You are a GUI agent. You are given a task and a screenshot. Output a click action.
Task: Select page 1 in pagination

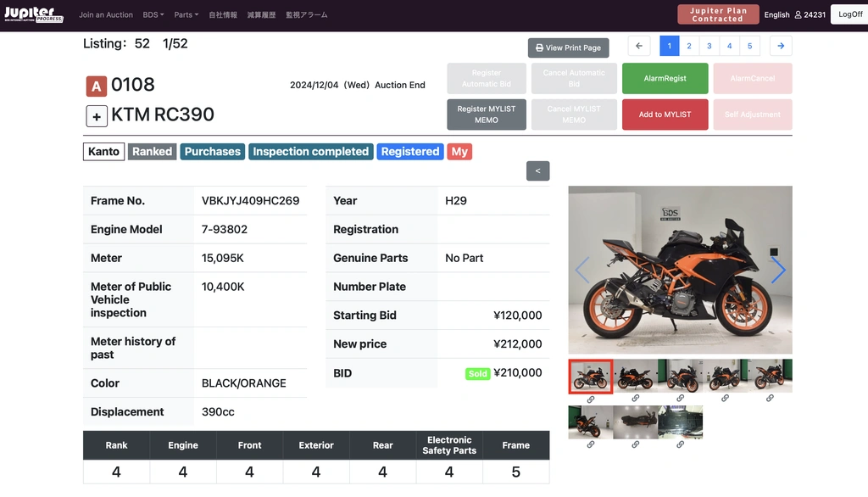pos(670,46)
